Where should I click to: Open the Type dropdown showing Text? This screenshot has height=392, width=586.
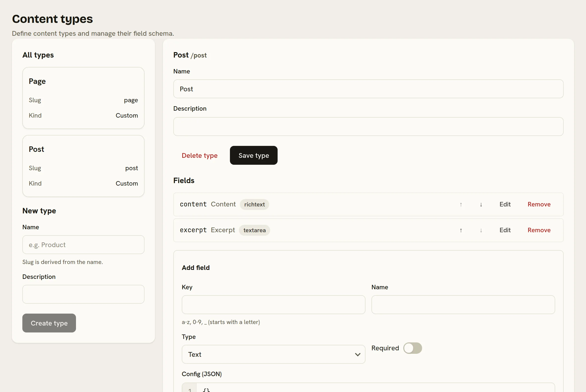click(x=273, y=354)
